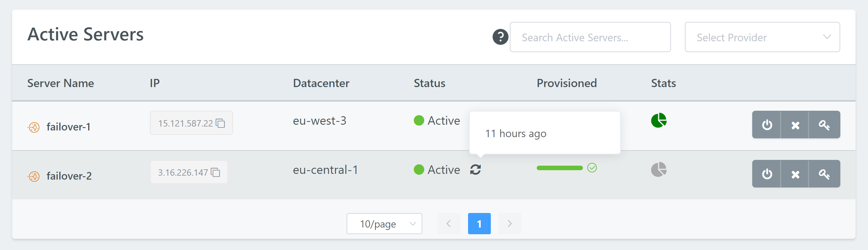Click the failover-2 provisioned progress bar
The image size is (868, 250).
(559, 168)
